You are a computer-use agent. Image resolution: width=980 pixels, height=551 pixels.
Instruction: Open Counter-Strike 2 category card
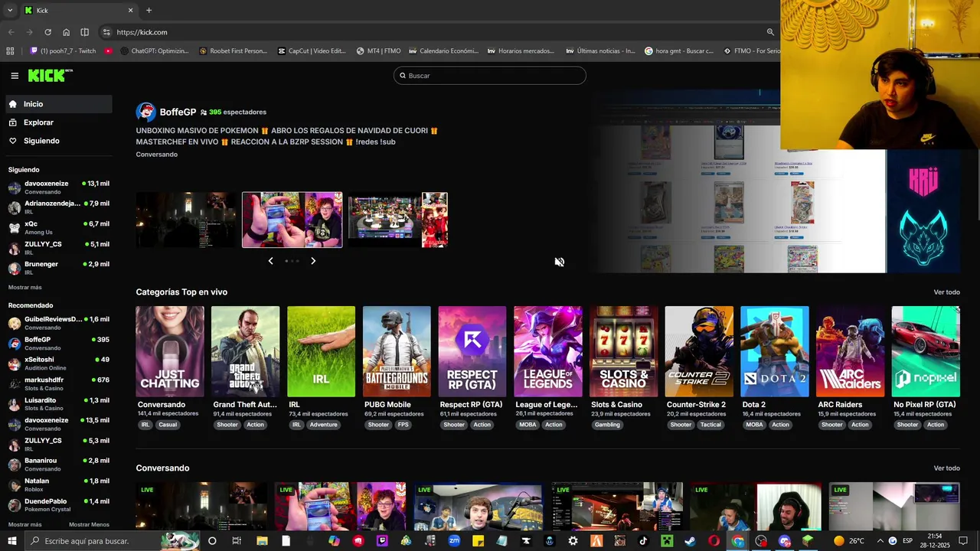[x=699, y=351]
